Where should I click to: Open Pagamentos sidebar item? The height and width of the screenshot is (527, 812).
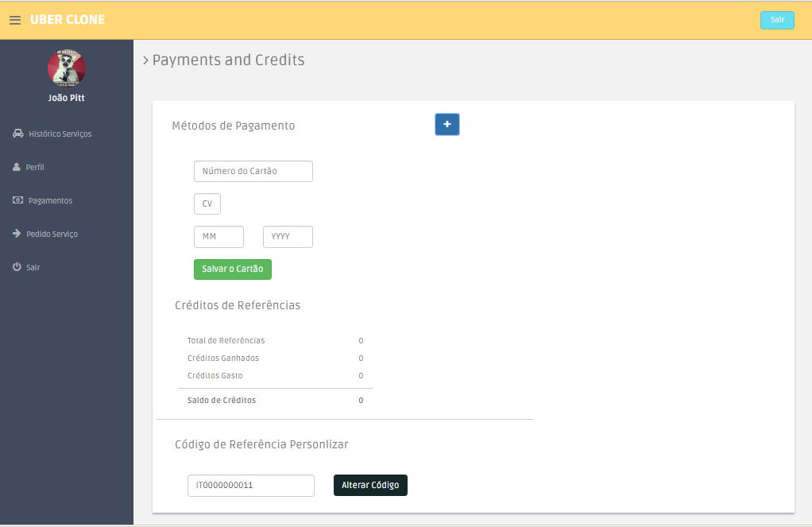pos(50,200)
